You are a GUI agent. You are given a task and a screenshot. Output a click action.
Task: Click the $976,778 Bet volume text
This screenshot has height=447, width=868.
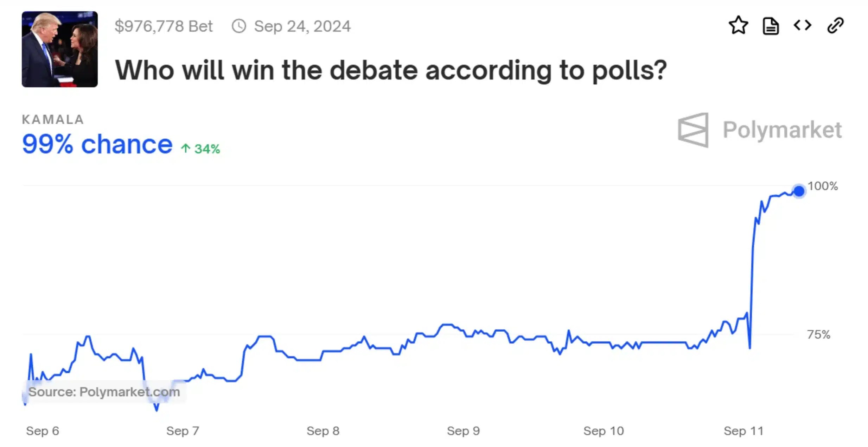(x=164, y=26)
